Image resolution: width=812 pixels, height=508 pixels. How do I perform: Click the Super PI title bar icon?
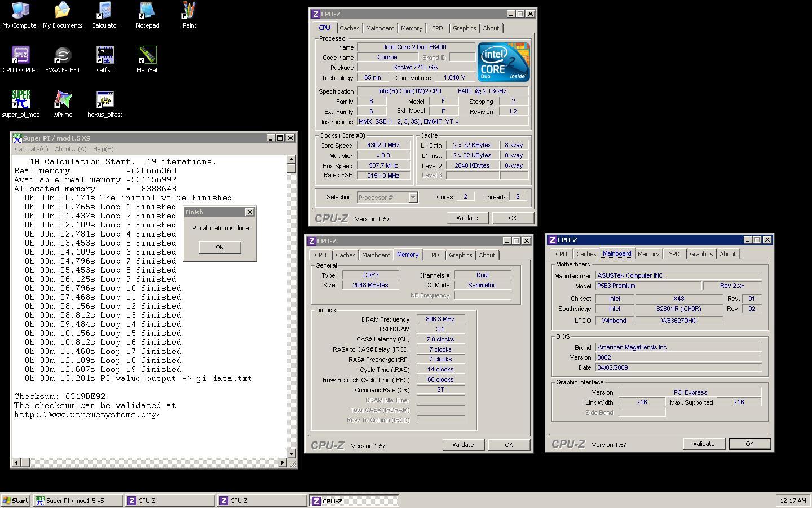pos(17,138)
